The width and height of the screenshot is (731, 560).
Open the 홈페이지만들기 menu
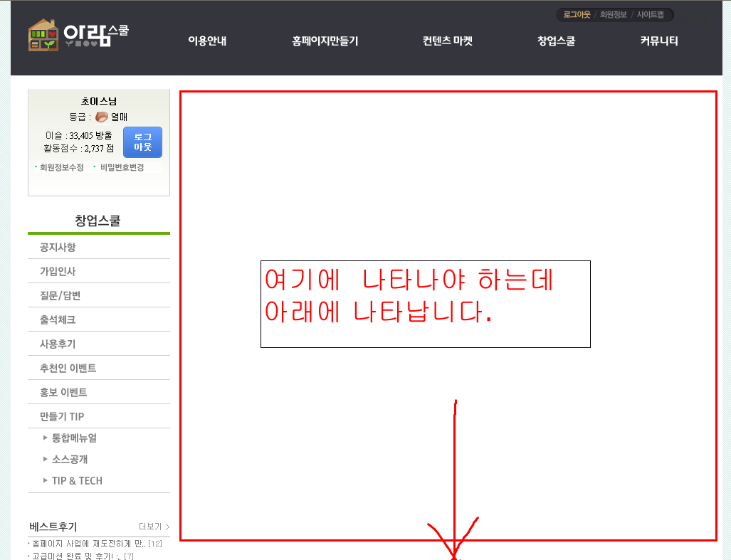click(x=325, y=41)
